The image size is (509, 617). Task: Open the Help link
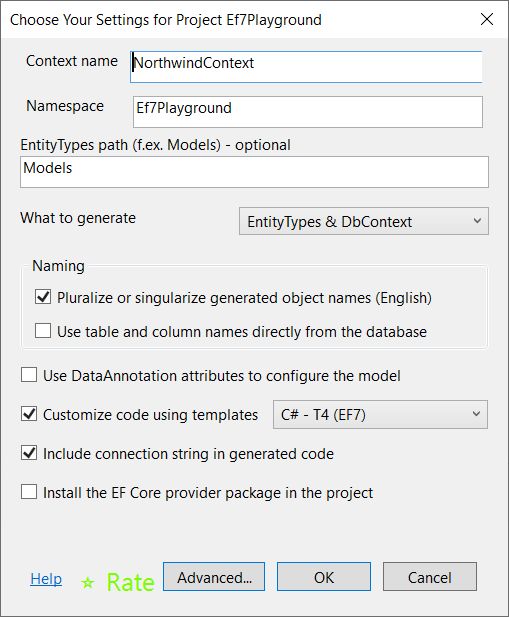(46, 579)
